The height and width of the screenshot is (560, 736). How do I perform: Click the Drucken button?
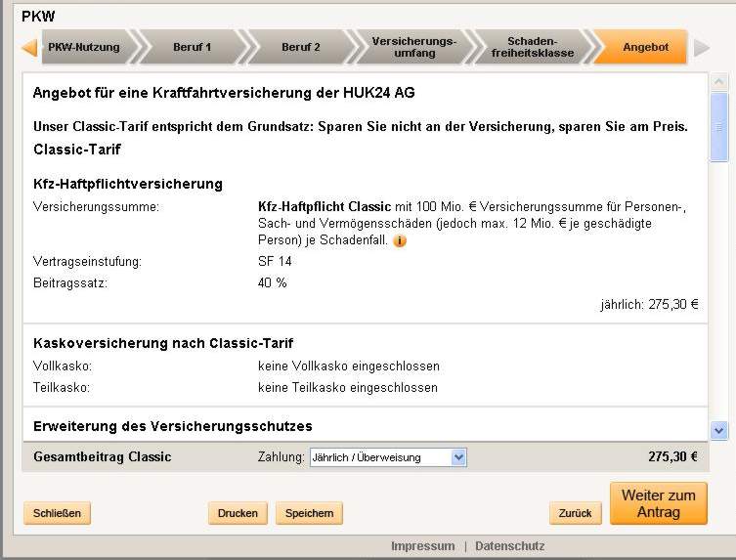click(238, 513)
